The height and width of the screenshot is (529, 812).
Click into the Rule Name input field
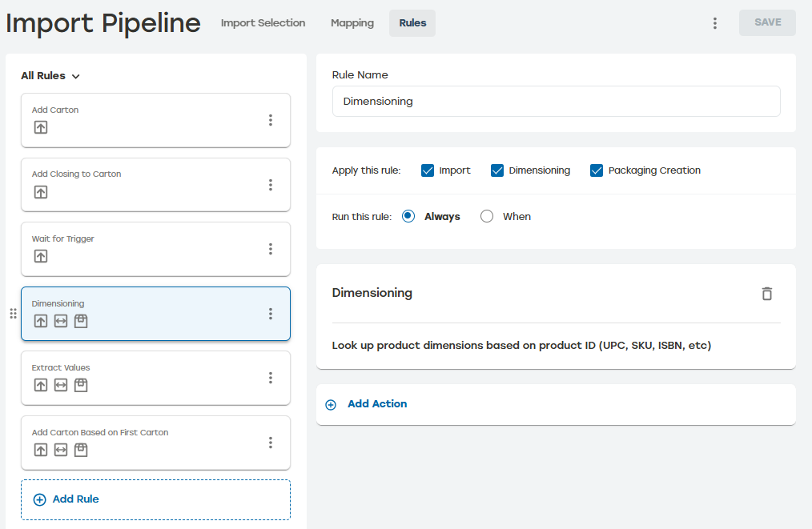557,102
